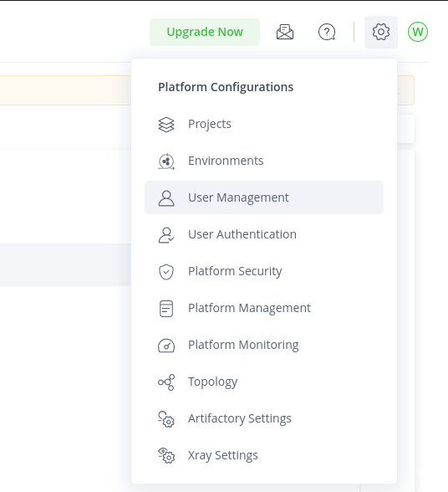Click the Upgrade Now button
Screen dimensions: 448x492
click(x=205, y=32)
